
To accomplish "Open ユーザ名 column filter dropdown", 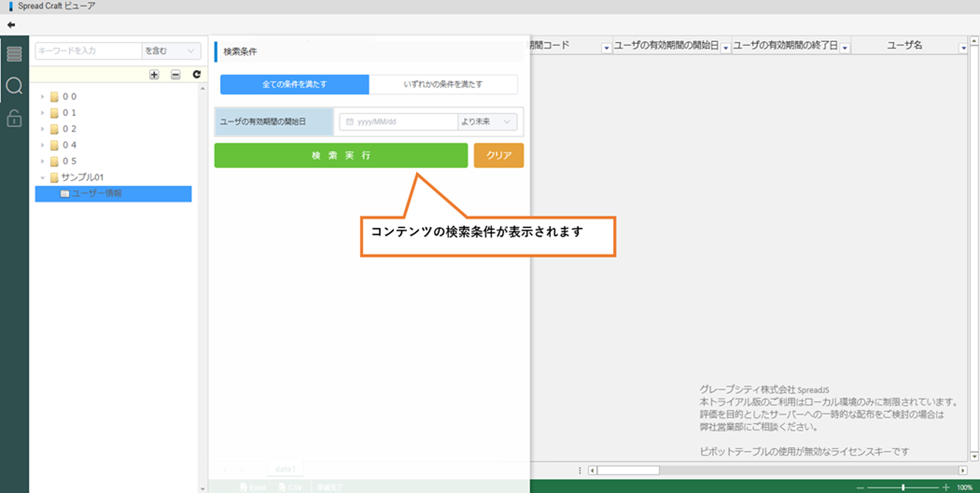I will 962,48.
